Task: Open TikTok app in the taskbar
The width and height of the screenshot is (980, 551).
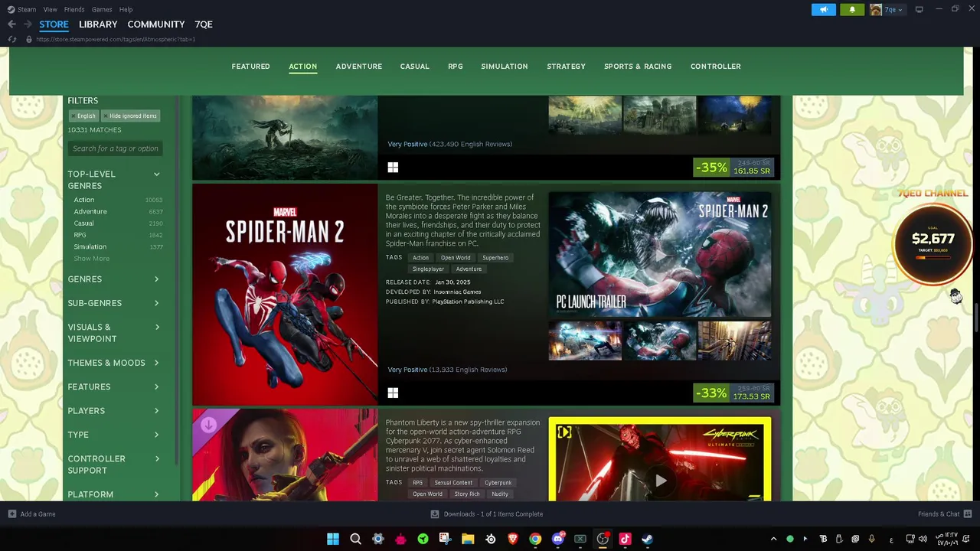Action: (625, 539)
